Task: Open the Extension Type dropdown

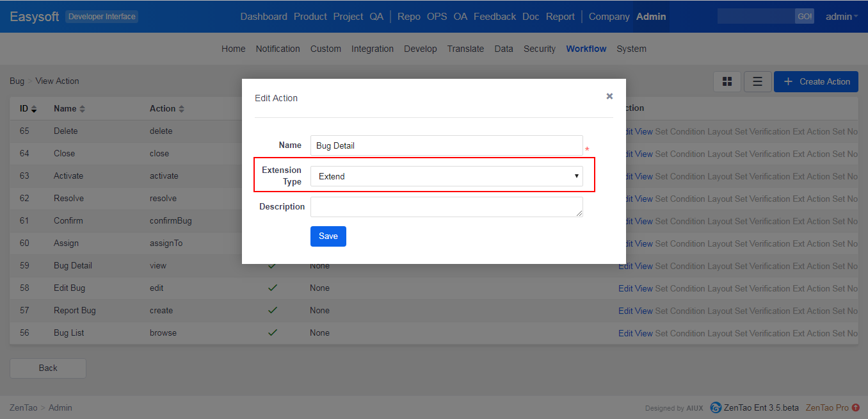Action: pyautogui.click(x=446, y=176)
